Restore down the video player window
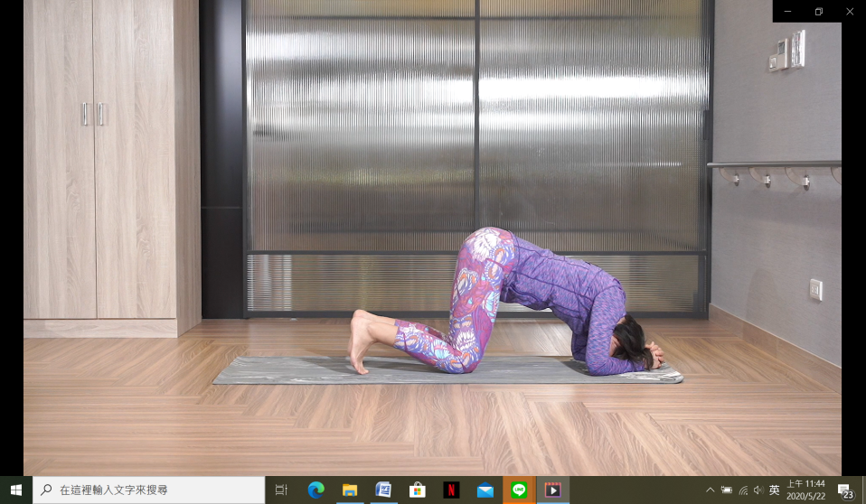Viewport: 866px width, 504px height. click(x=818, y=11)
